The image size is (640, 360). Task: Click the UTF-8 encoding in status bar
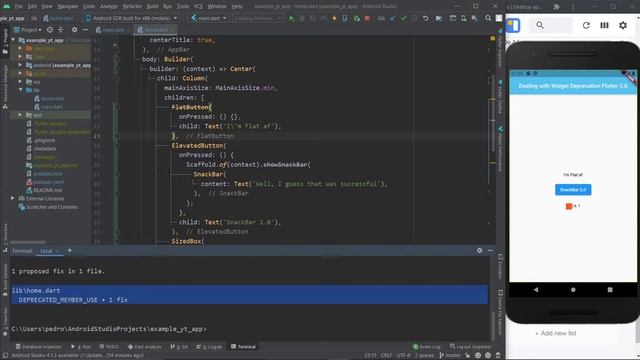pyautogui.click(x=403, y=356)
